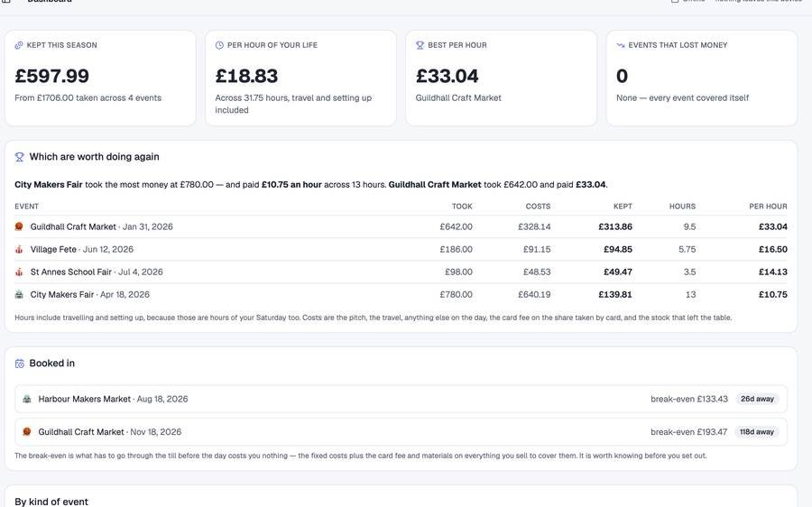This screenshot has height=507, width=812.
Task: Click the stall icon beside Harbour Makers Market
Action: [x=27, y=399]
